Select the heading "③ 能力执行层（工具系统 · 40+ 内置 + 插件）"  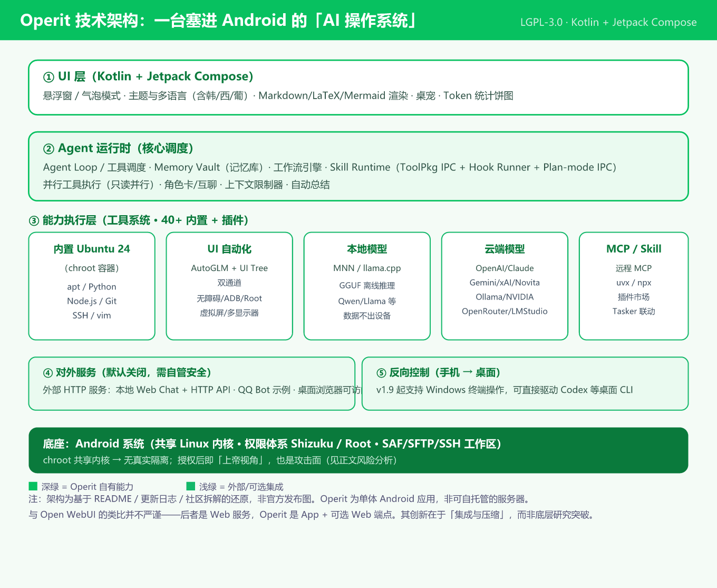pos(139,220)
